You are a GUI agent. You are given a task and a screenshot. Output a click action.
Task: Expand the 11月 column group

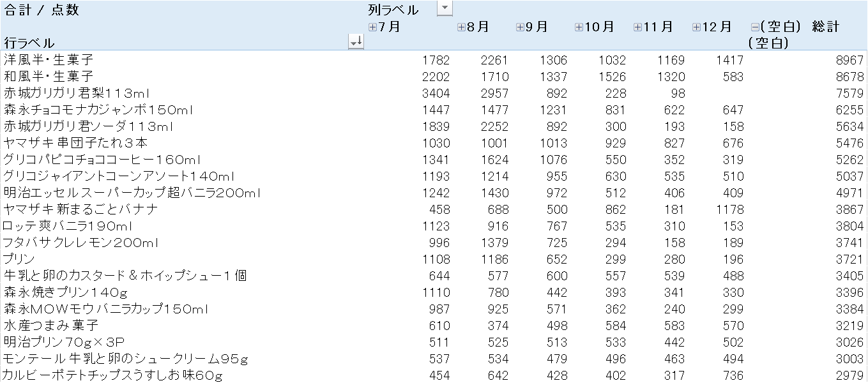pyautogui.click(x=637, y=27)
